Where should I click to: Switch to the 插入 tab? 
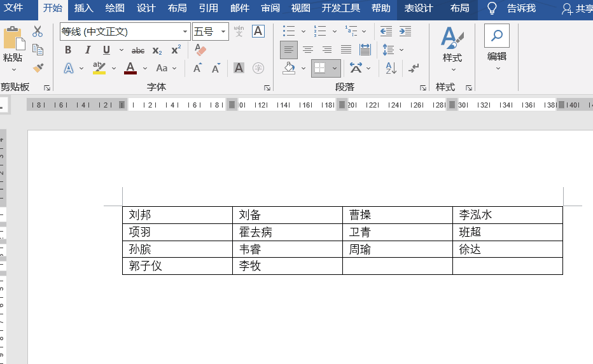pyautogui.click(x=84, y=8)
